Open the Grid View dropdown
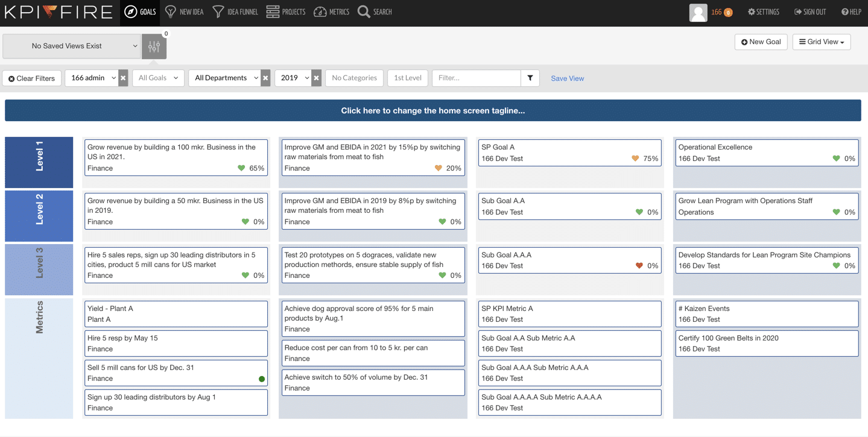 (821, 42)
